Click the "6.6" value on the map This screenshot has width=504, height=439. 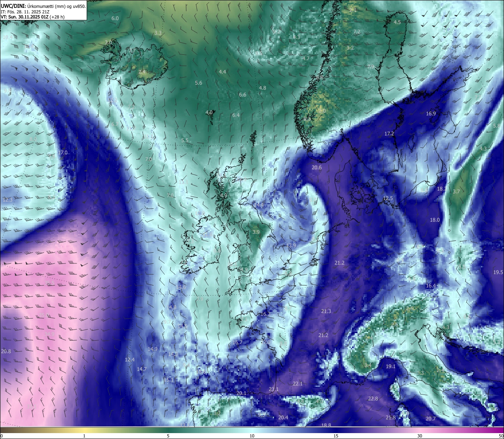[243, 95]
